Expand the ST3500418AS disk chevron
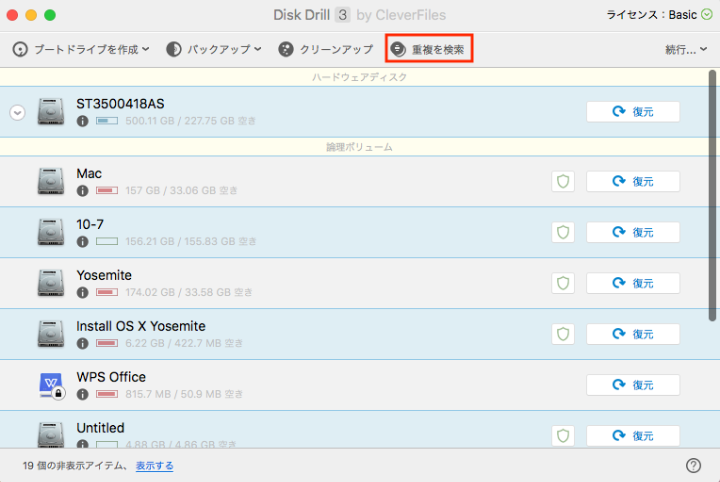 pyautogui.click(x=17, y=112)
